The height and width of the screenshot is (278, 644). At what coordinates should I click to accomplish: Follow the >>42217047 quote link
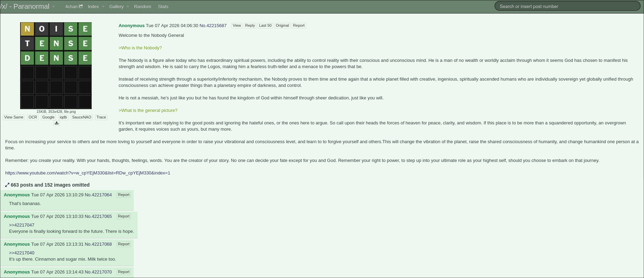[22, 225]
